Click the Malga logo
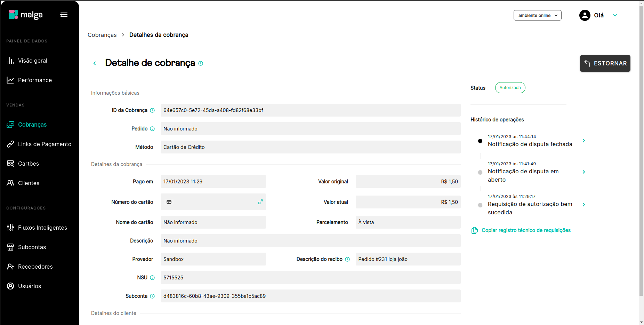Viewport: 644px width, 325px height. click(26, 15)
